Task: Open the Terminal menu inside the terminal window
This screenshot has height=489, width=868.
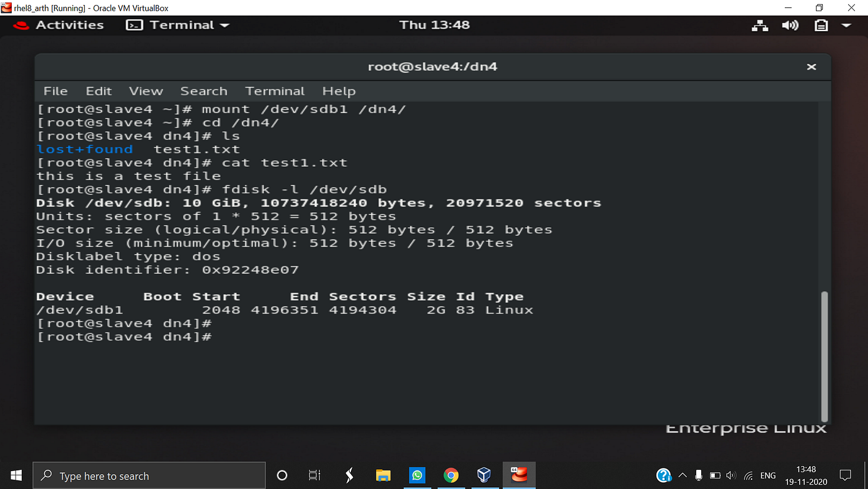Action: (275, 91)
